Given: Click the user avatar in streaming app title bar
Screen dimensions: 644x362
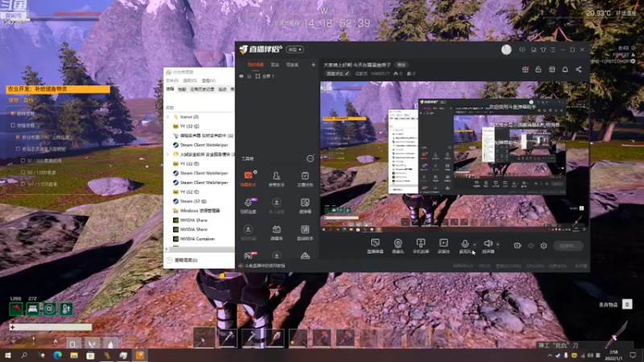Looking at the screenshot, I should 506,50.
